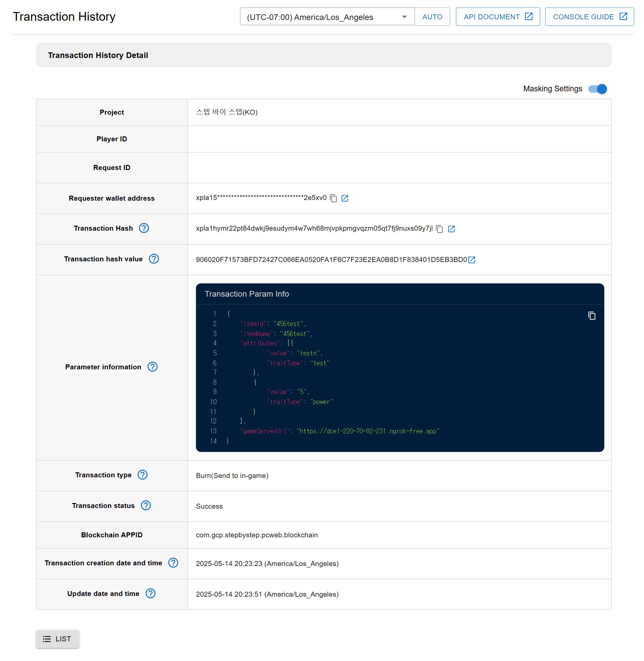Return to LIST of transactions
The image size is (644, 661).
click(x=58, y=639)
